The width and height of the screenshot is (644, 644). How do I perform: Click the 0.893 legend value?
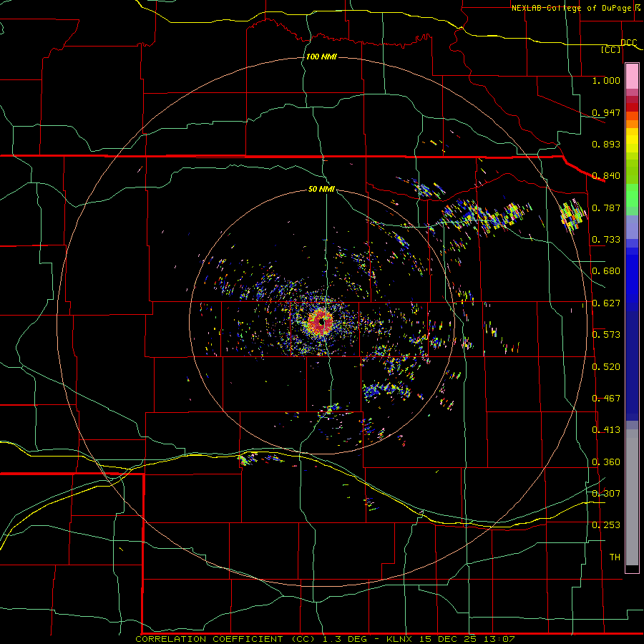[606, 144]
